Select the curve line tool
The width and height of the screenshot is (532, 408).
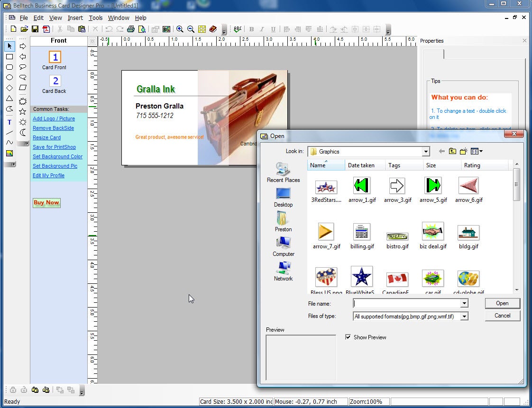click(9, 143)
